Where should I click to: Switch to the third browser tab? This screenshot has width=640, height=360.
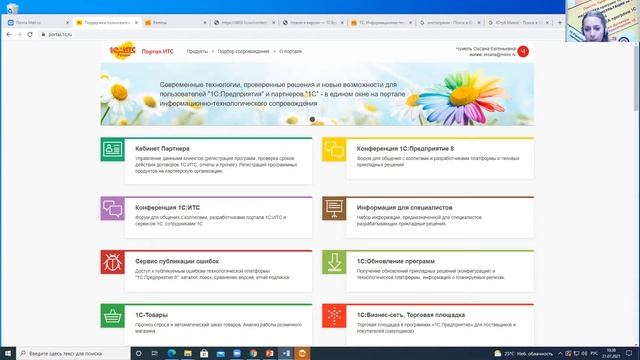175,23
